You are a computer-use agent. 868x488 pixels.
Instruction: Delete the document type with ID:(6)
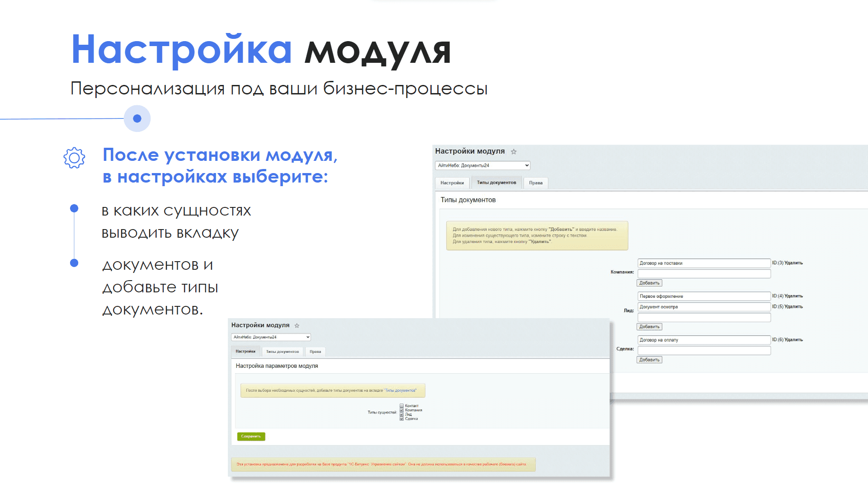pos(793,340)
